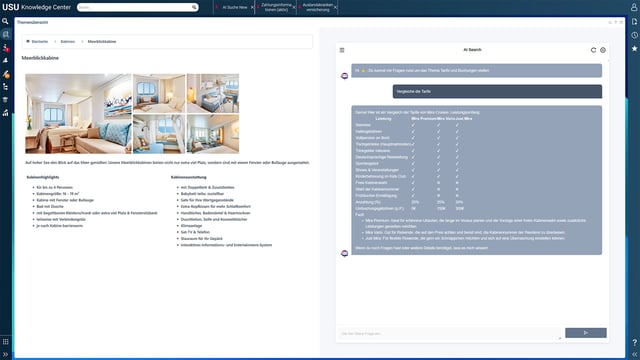Click the Sat-TV & Telefon list item

pyautogui.click(x=195, y=232)
